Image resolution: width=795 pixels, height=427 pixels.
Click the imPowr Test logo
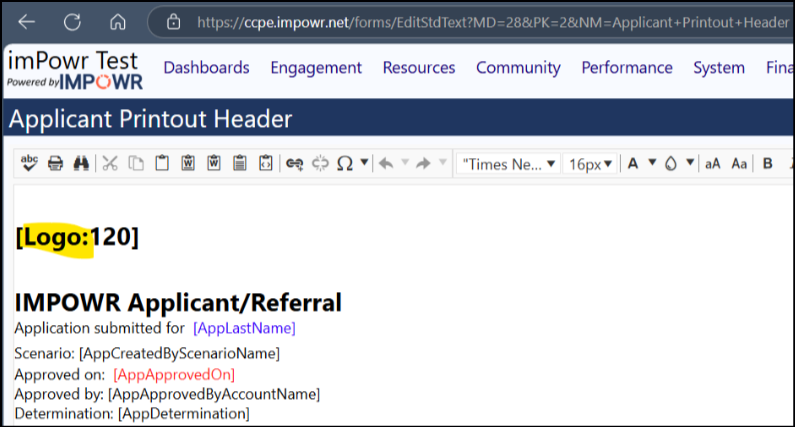click(x=75, y=70)
